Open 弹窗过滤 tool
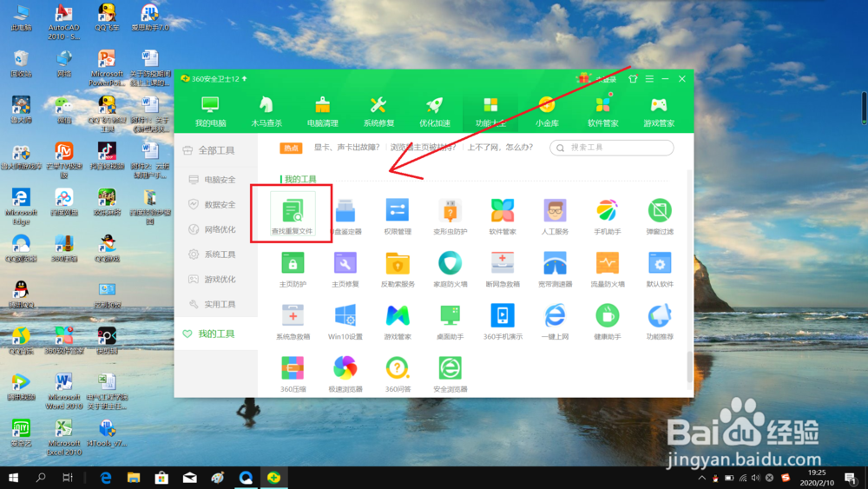868x489 pixels. [x=660, y=216]
